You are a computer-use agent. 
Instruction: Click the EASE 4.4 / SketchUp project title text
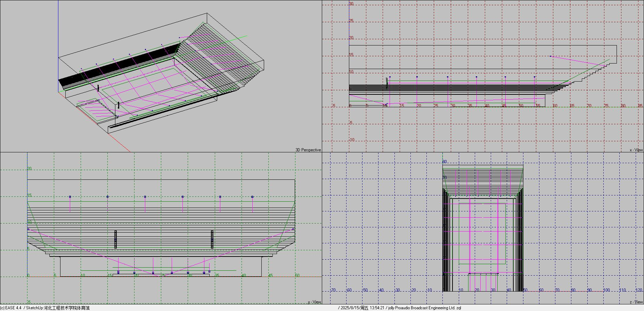(x=45, y=308)
